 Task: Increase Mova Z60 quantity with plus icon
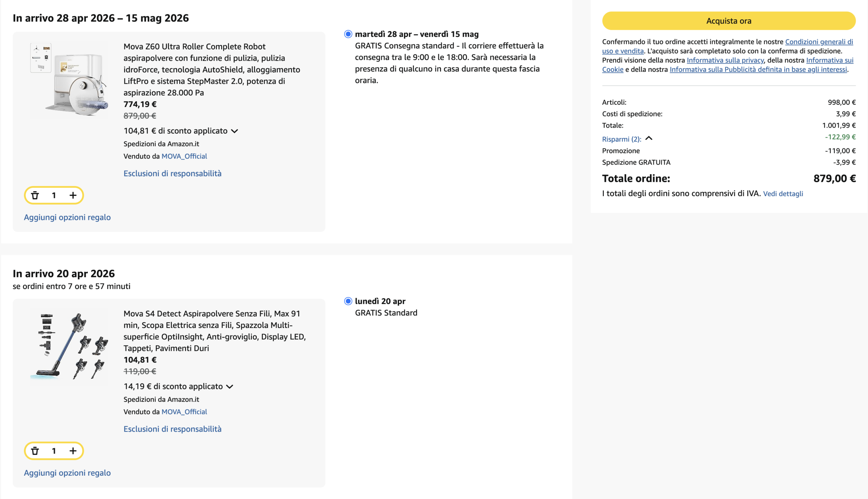(73, 195)
